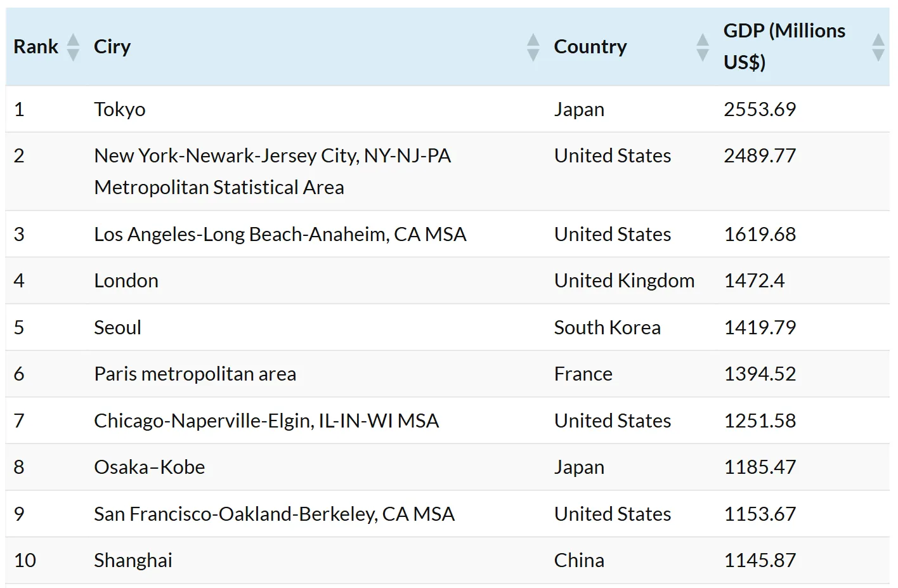The width and height of the screenshot is (898, 588).
Task: Select the Tokyo city cell
Action: pos(120,109)
